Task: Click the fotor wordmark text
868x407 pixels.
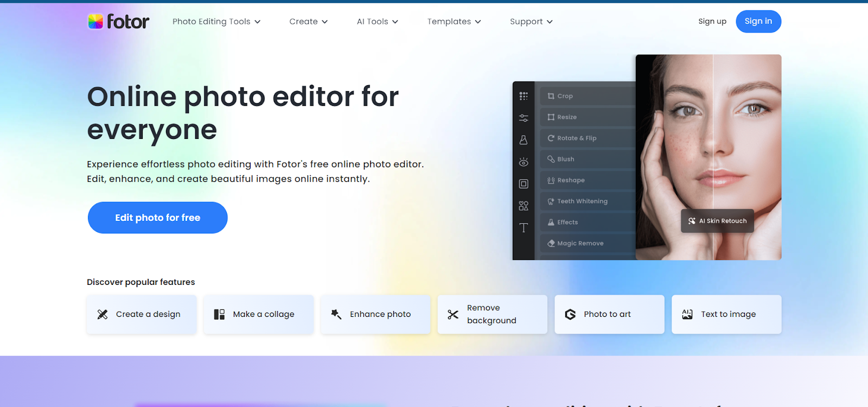Action: [x=128, y=21]
